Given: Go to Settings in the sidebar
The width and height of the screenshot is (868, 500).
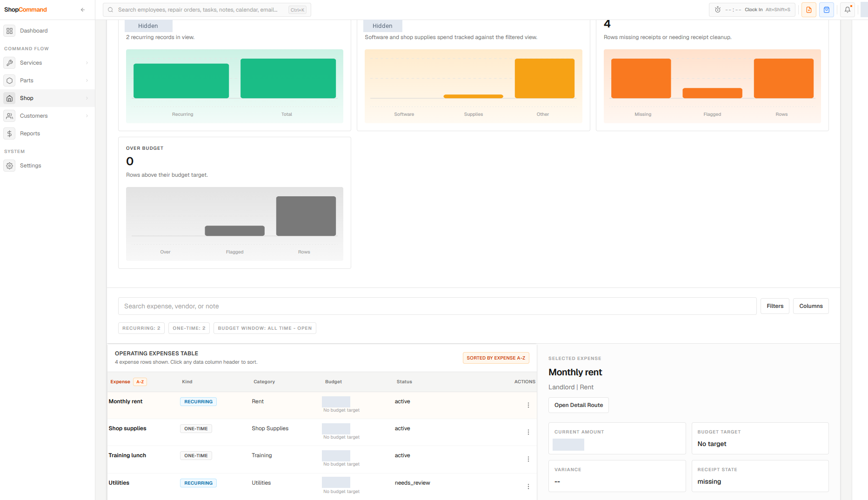Looking at the screenshot, I should (x=47, y=166).
